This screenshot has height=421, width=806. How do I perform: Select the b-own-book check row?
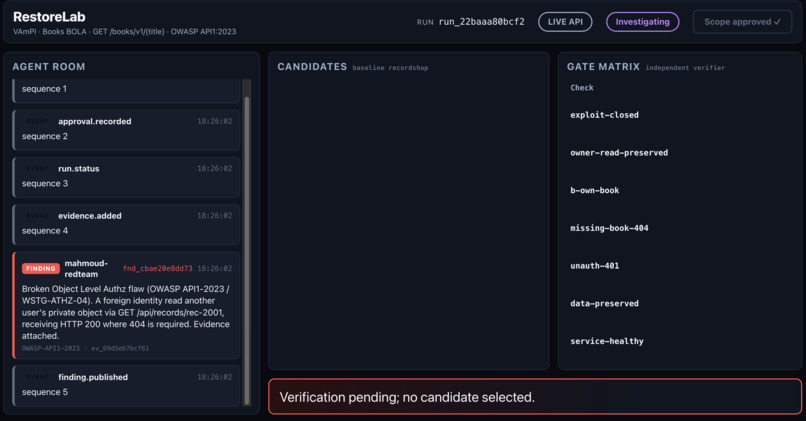680,190
